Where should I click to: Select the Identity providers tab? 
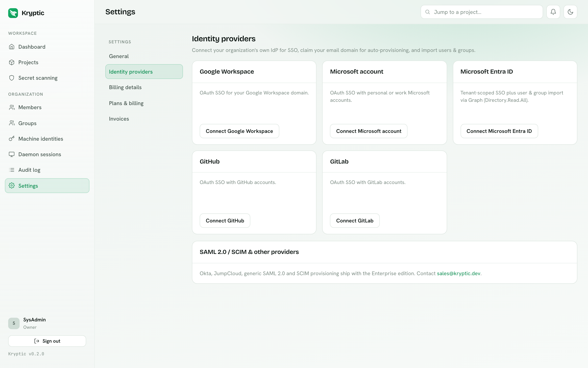(x=144, y=72)
